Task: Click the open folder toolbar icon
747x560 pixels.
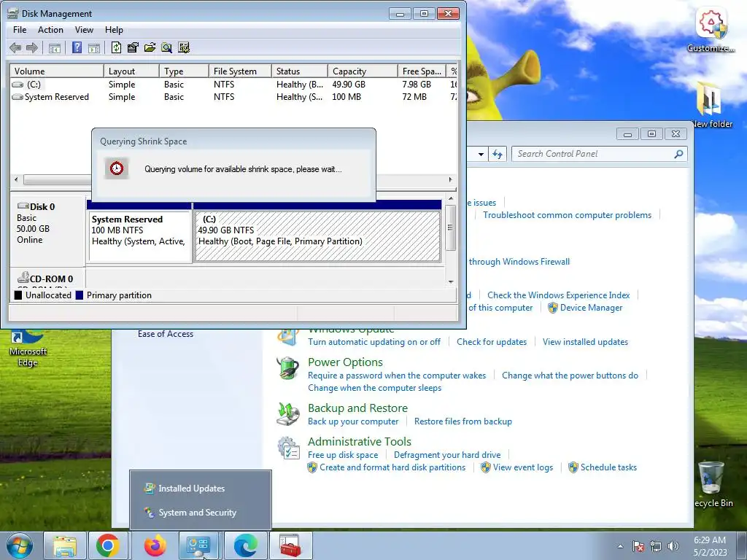Action: [150, 47]
